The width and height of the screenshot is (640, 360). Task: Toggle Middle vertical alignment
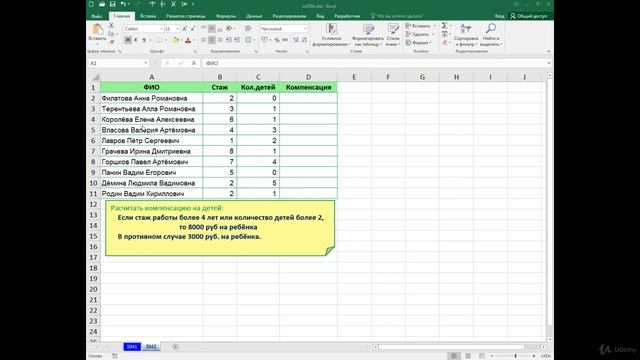(212, 29)
